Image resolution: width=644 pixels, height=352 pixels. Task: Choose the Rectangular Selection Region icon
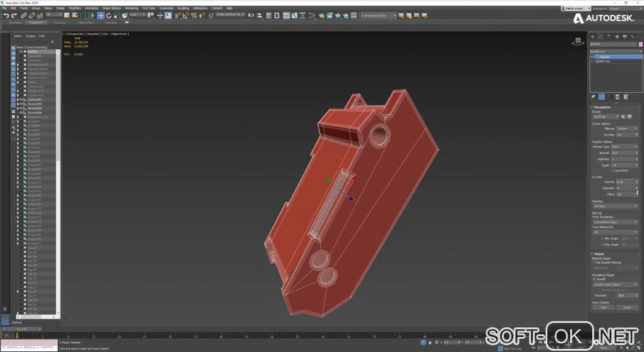pyautogui.click(x=83, y=16)
